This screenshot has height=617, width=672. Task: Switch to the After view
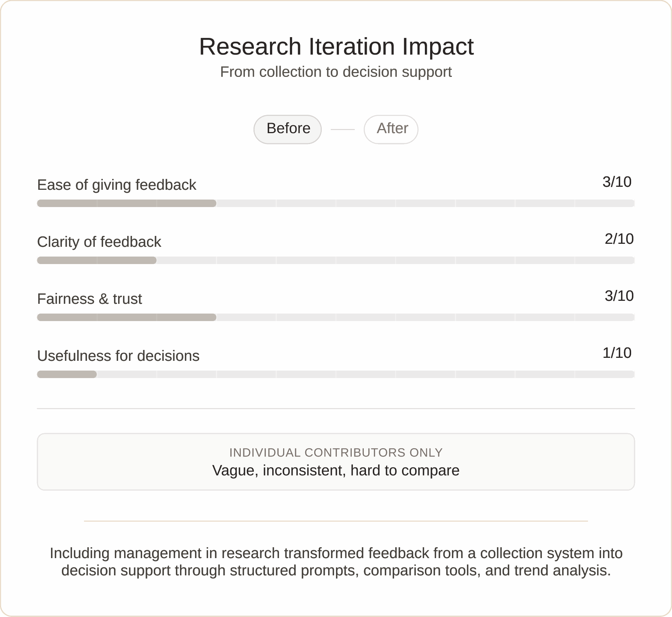pos(391,129)
